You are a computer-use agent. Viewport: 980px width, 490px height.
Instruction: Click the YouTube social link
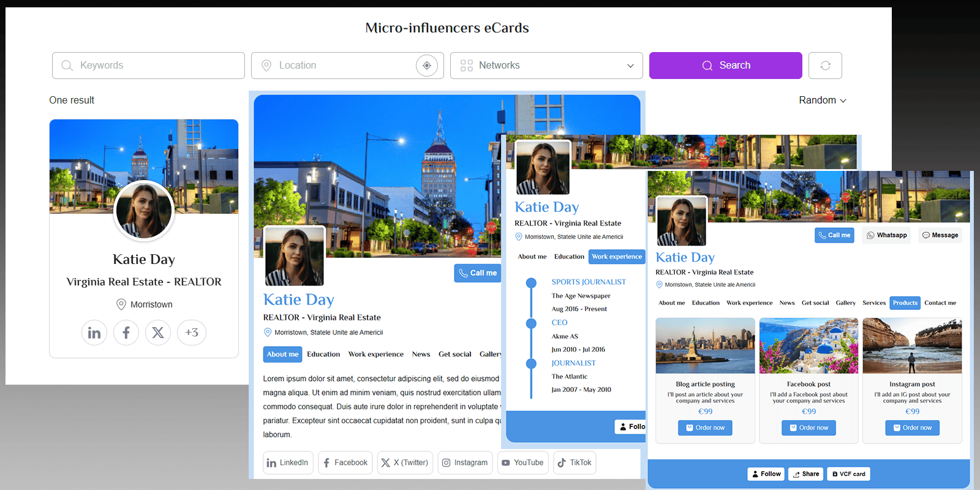pos(522,462)
